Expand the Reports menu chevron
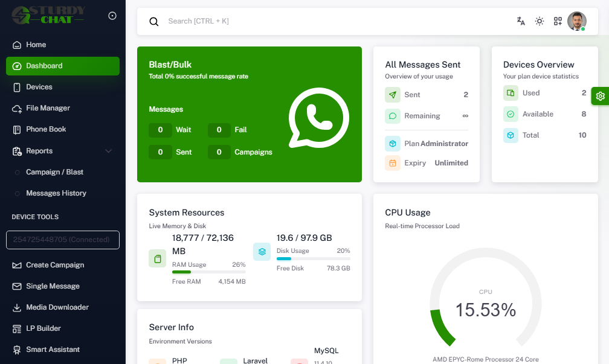This screenshot has width=609, height=364. (109, 151)
